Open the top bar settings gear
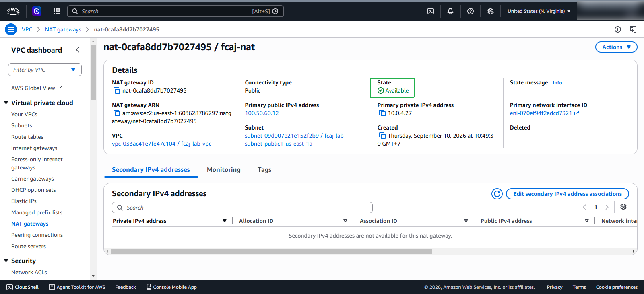644x294 pixels. pyautogui.click(x=491, y=11)
